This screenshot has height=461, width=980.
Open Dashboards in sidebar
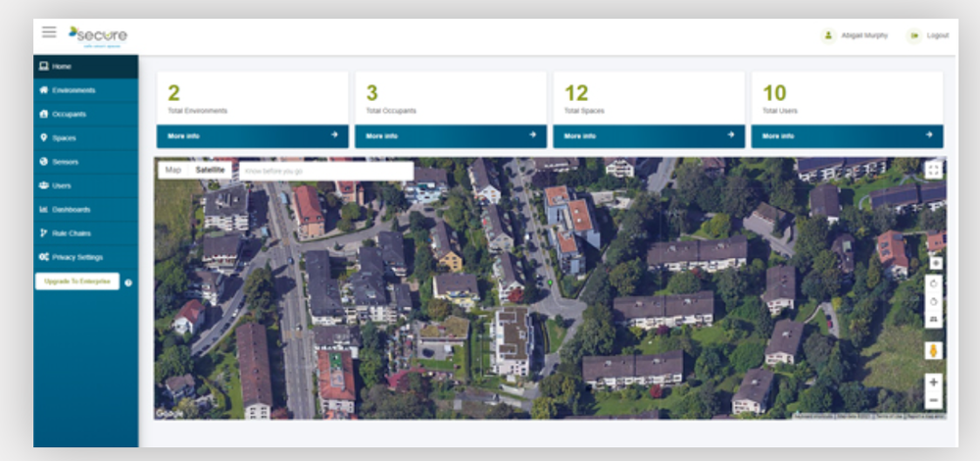click(x=85, y=209)
